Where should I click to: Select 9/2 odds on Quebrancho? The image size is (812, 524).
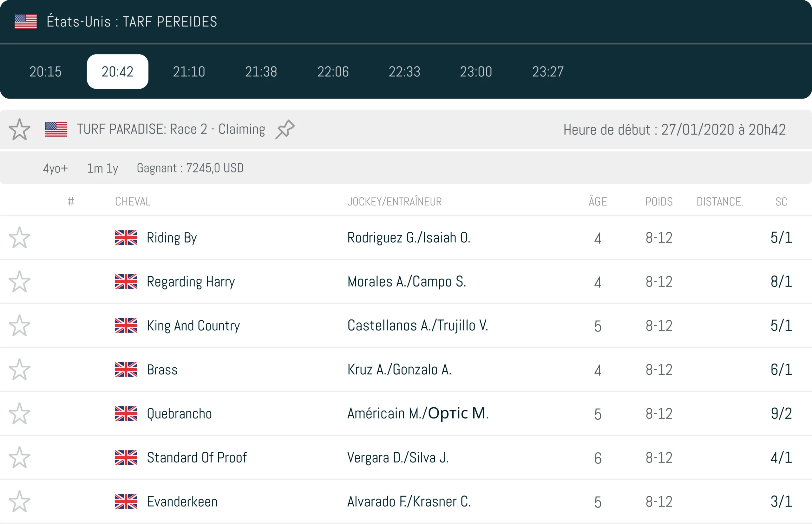point(781,413)
